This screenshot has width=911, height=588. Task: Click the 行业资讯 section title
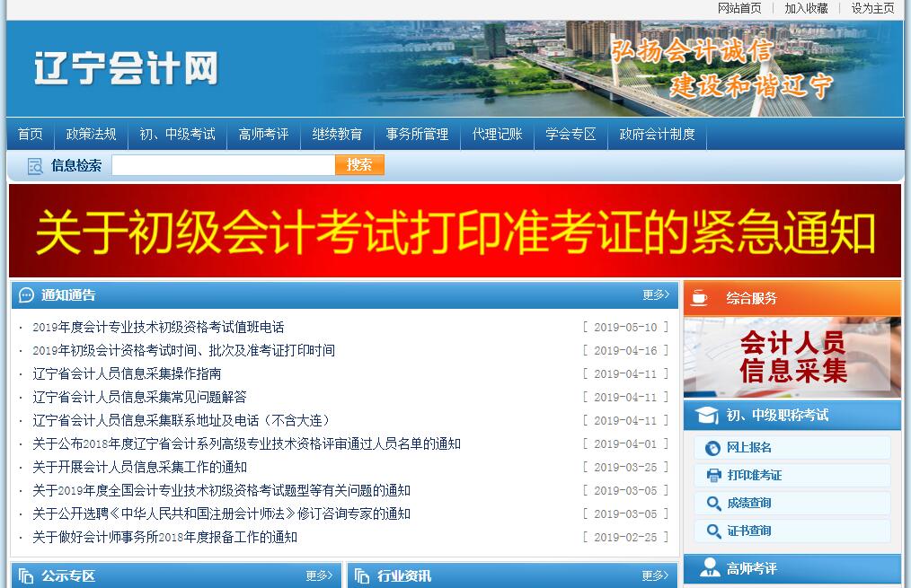coord(404,575)
